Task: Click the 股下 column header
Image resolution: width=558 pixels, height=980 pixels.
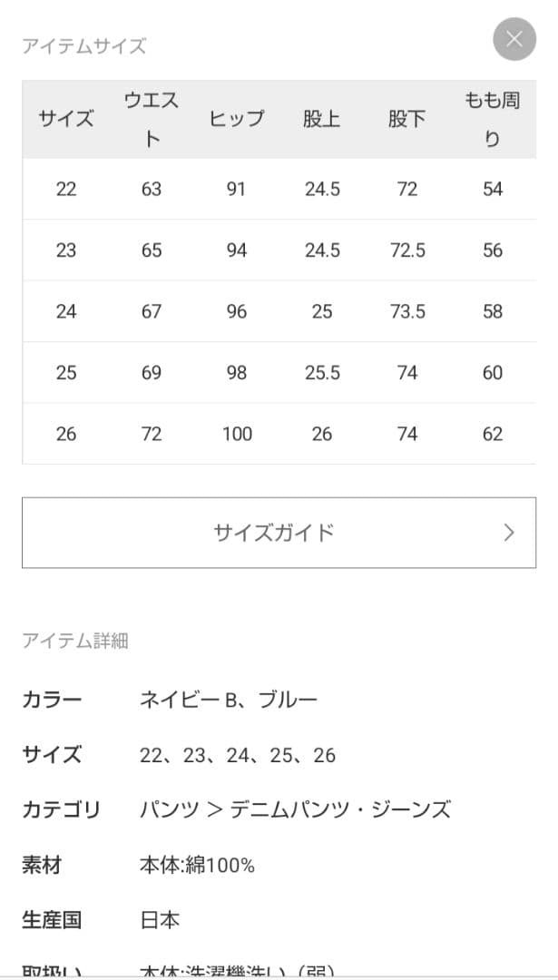Action: (x=406, y=118)
